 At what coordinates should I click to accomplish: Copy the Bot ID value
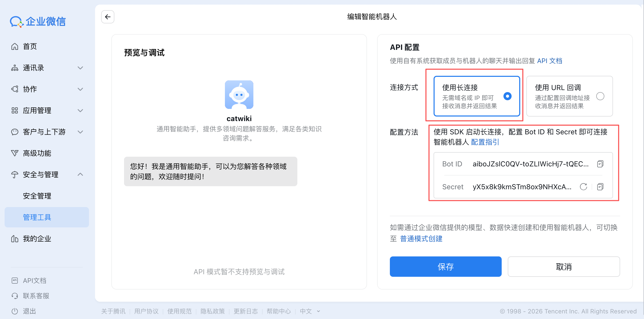click(600, 164)
